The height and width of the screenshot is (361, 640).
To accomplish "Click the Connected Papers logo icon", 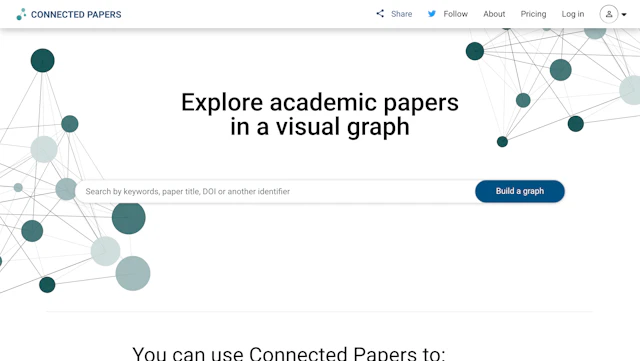I will tap(21, 14).
